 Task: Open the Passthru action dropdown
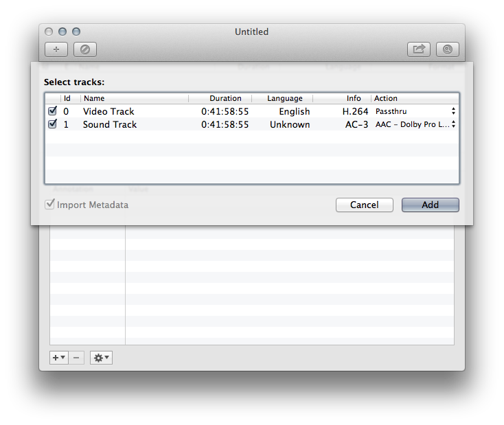click(x=415, y=111)
